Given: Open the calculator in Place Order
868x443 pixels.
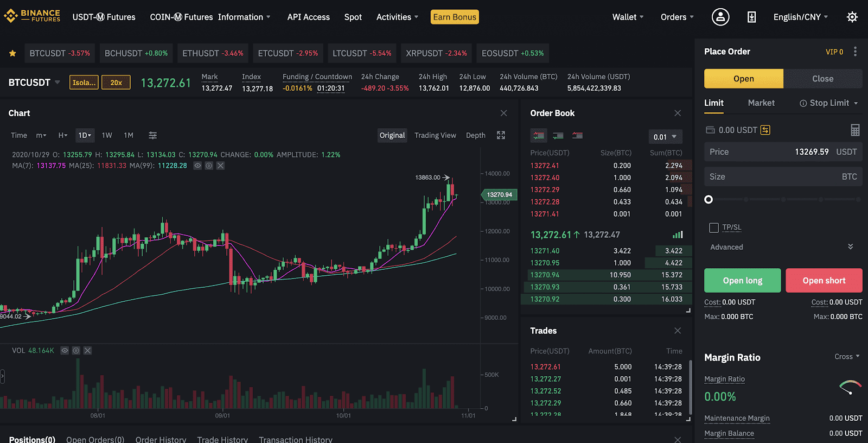Looking at the screenshot, I should click(x=855, y=130).
